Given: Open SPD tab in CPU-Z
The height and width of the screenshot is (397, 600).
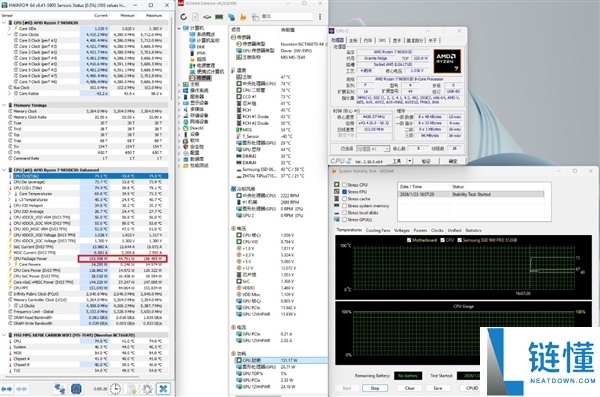Looking at the screenshot, I should click(x=382, y=40).
